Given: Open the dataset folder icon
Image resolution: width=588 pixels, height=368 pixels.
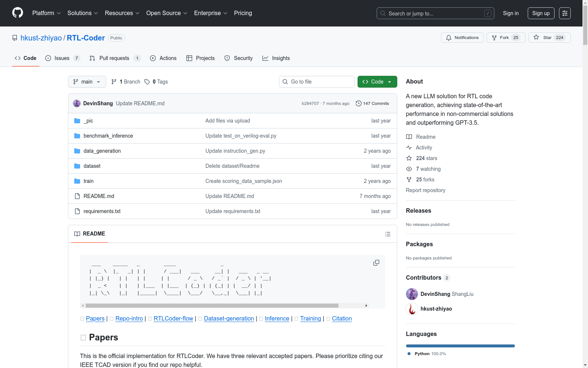Looking at the screenshot, I should pyautogui.click(x=77, y=166).
